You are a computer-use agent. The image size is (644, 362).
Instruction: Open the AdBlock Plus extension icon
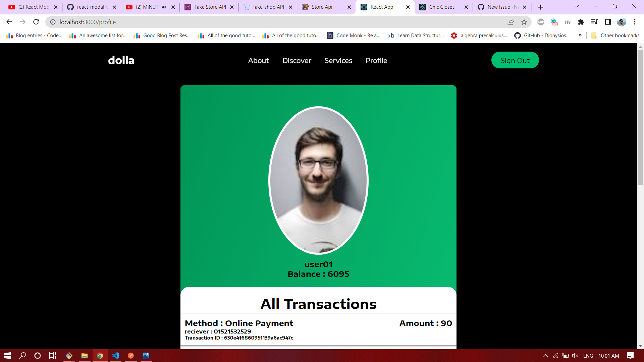[541, 22]
